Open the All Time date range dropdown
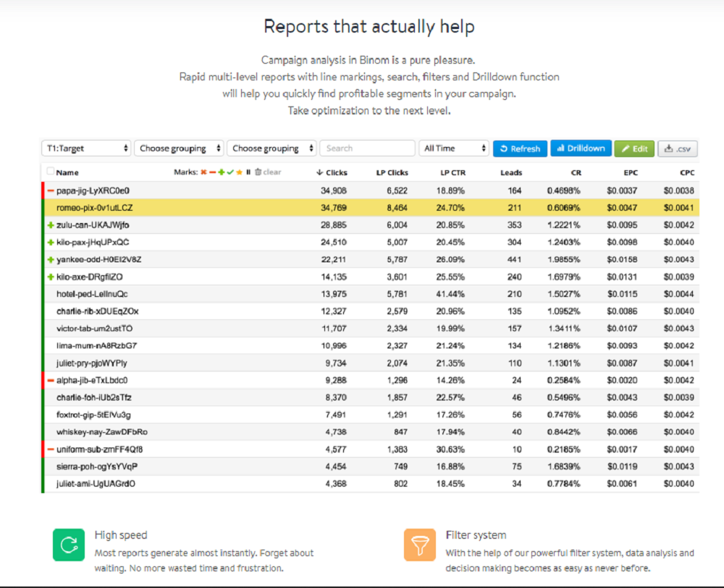Image resolution: width=724 pixels, height=588 pixels. 454,148
